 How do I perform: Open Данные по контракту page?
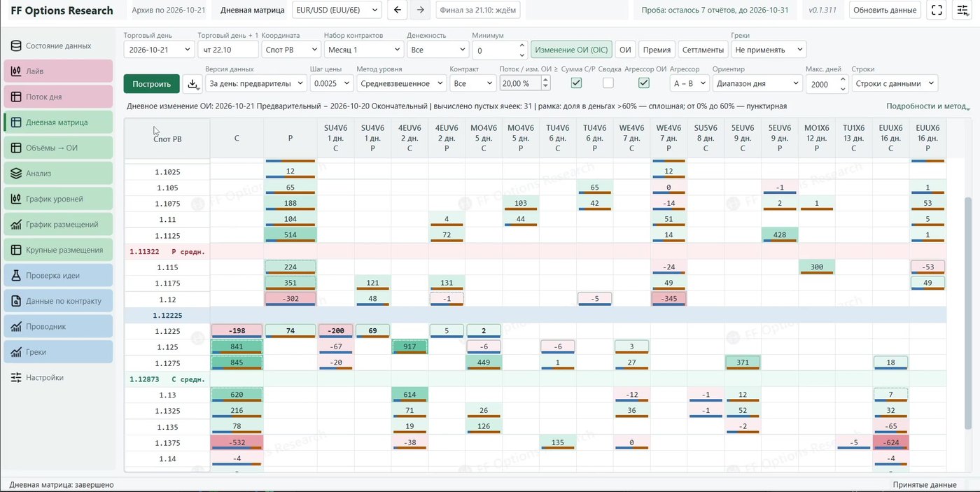click(x=58, y=301)
